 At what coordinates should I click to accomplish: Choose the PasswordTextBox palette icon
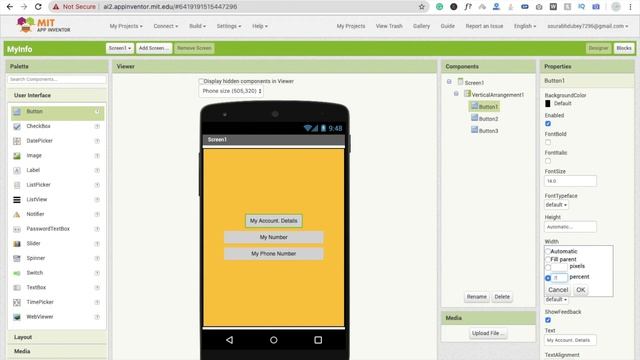[17, 229]
